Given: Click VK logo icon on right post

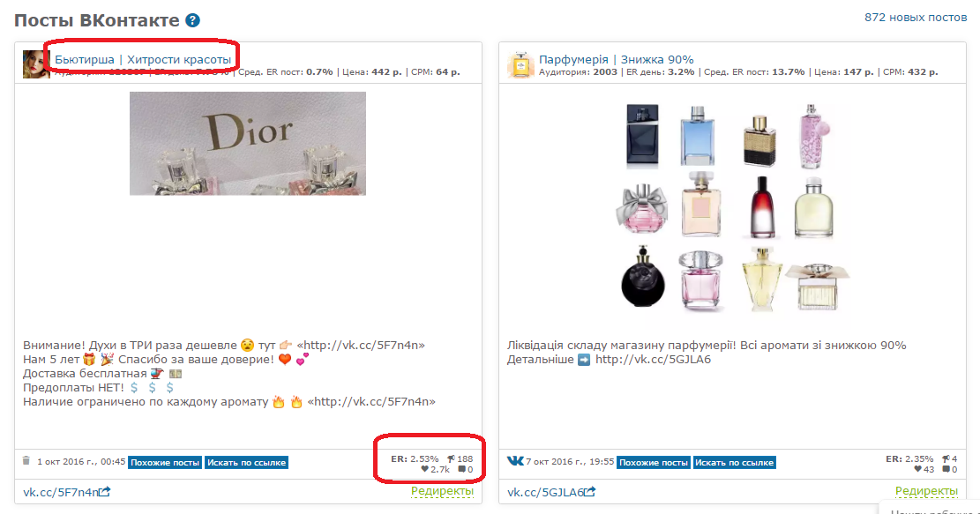Looking at the screenshot, I should 515,461.
